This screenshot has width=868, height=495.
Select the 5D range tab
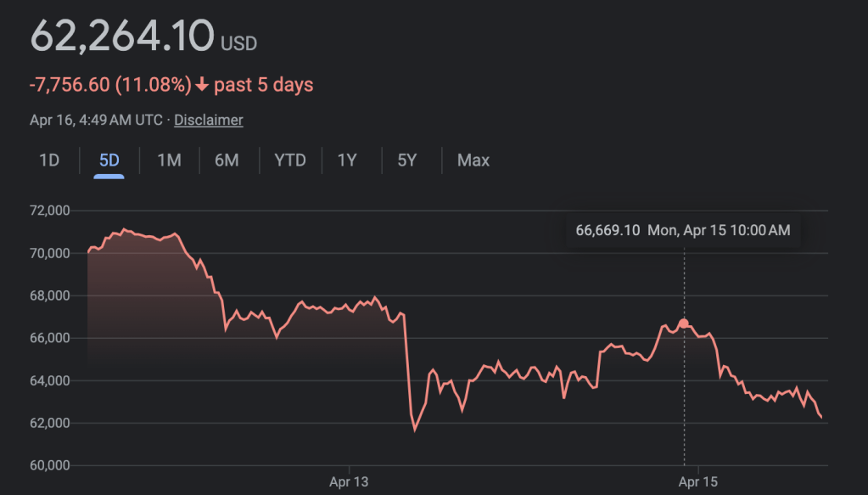[x=109, y=160]
